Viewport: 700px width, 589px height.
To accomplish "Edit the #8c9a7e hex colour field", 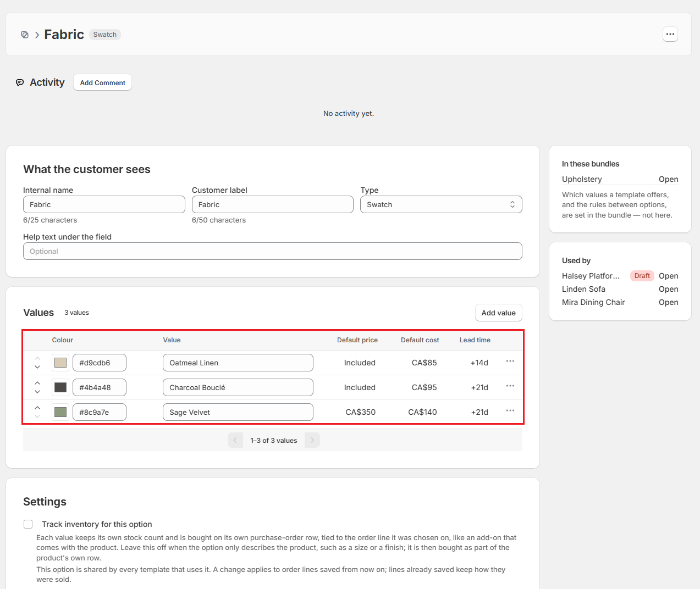I will click(x=100, y=412).
